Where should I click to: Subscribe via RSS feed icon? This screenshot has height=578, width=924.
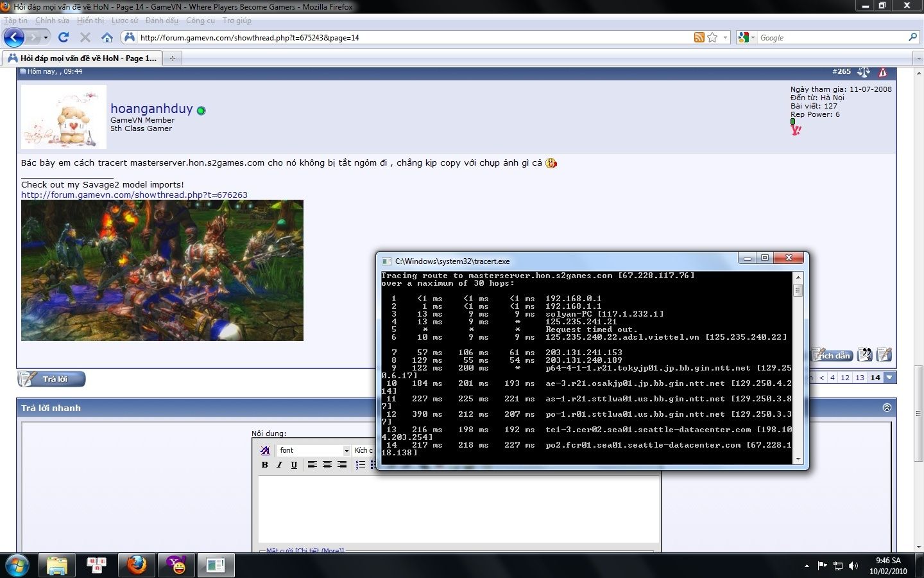click(699, 37)
